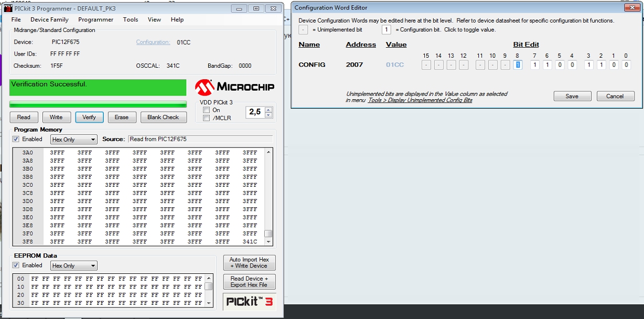Image resolution: width=644 pixels, height=319 pixels.
Task: Toggle configuration bit 8
Action: 518,65
